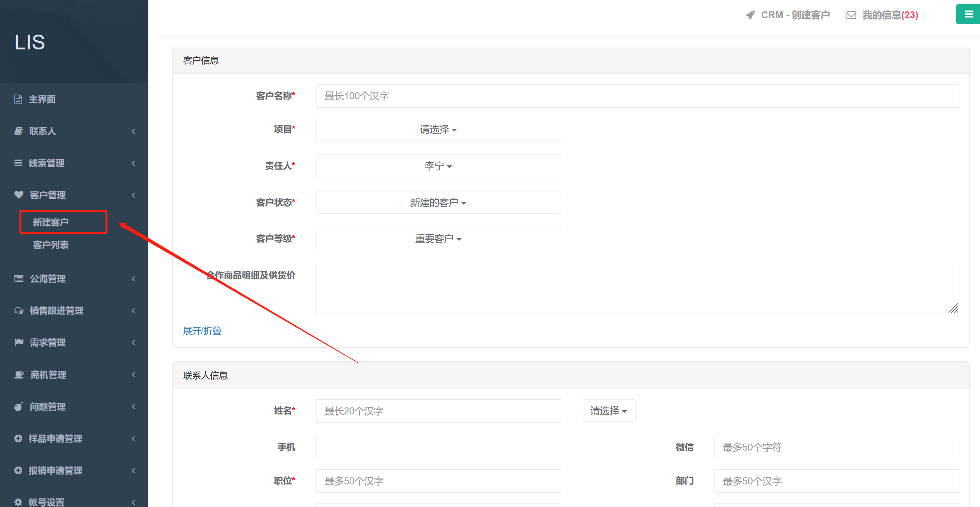Focus the 部门 input field
Viewport: 980px width, 507px height.
pos(836,481)
